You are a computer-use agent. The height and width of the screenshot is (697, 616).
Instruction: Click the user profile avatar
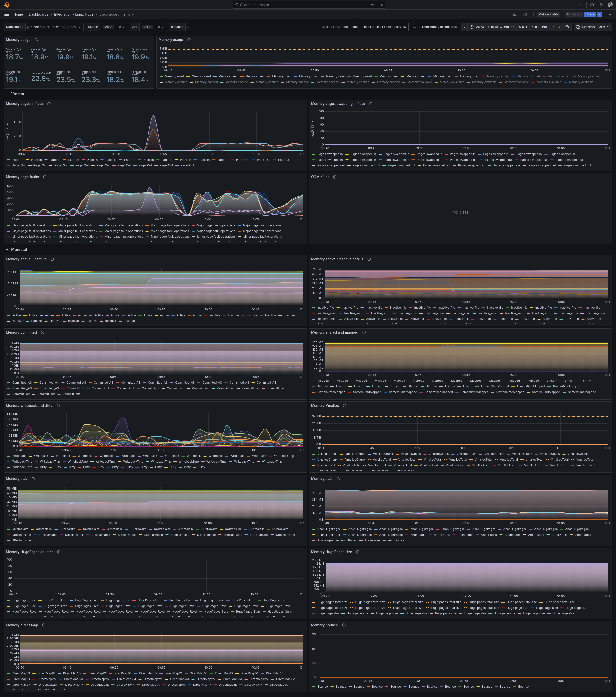click(x=610, y=5)
